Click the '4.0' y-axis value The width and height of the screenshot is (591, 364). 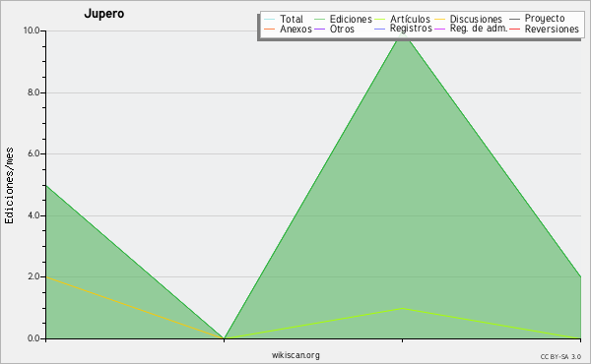(x=33, y=215)
